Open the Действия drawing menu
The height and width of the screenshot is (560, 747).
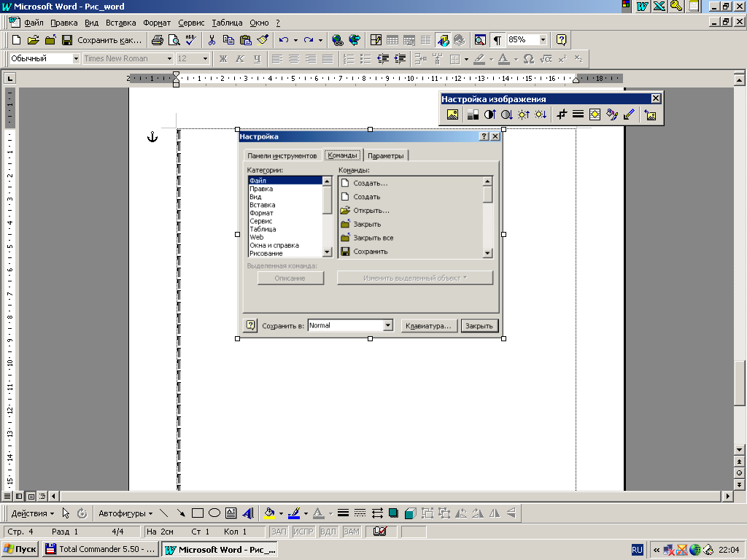[x=32, y=513]
